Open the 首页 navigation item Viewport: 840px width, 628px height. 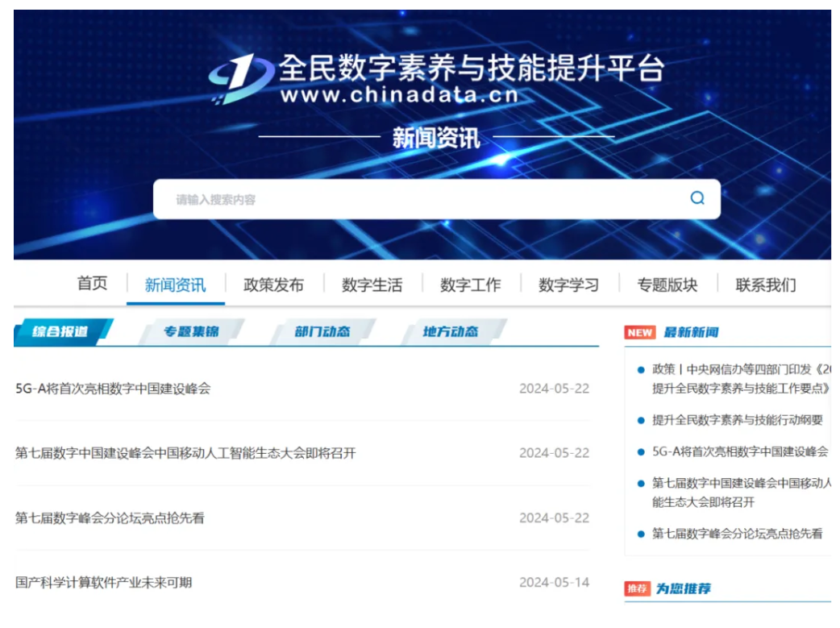coord(92,284)
